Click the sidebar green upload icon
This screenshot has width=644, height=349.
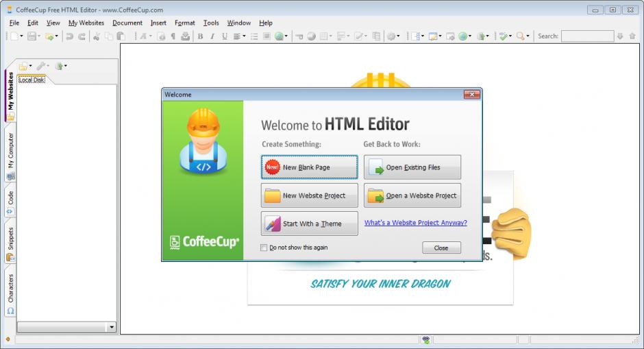(x=59, y=66)
